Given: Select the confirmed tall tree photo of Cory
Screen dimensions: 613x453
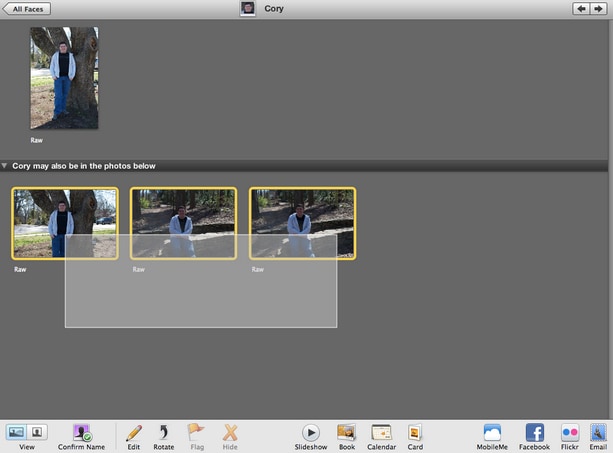Looking at the screenshot, I should (65, 78).
